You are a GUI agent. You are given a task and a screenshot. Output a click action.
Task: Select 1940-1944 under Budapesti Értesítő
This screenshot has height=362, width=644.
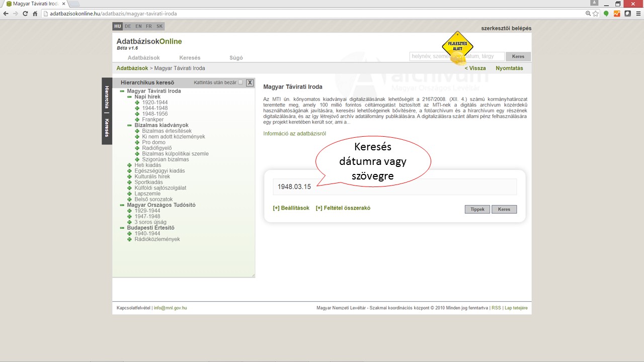coord(147,233)
